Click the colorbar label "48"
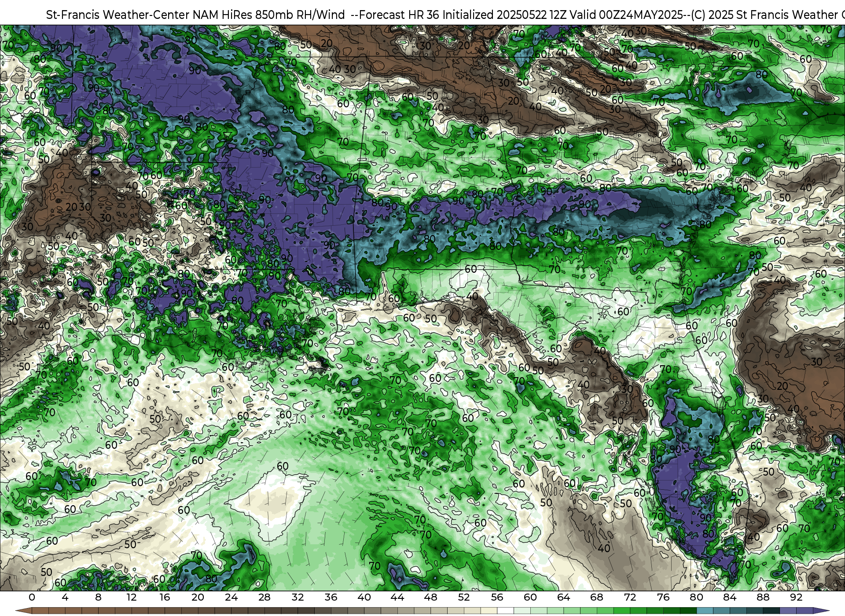 coord(430,597)
